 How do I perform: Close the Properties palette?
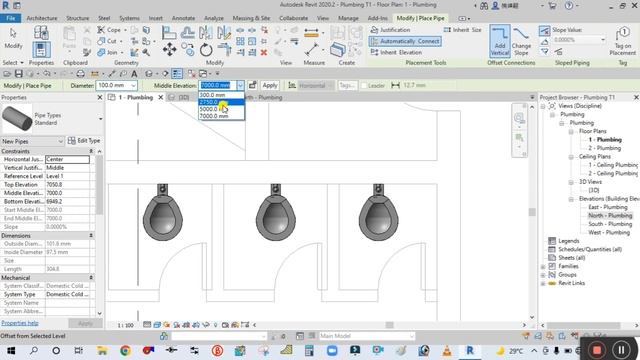[100, 97]
